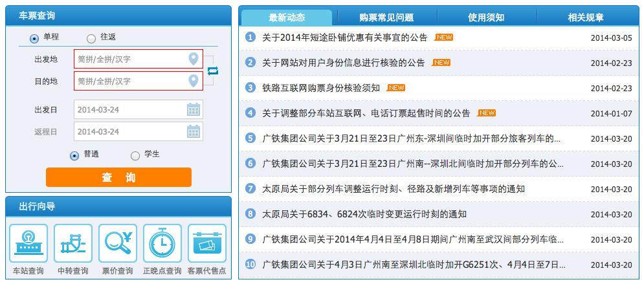Click the 中转查询 label text
The image size is (644, 284).
pyautogui.click(x=73, y=271)
